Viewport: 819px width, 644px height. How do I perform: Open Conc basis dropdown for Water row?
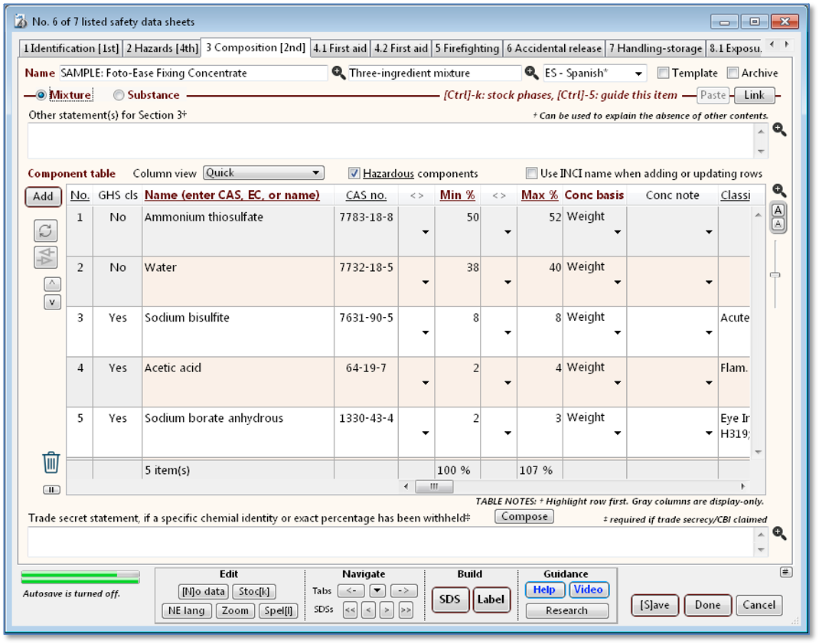[x=618, y=283]
